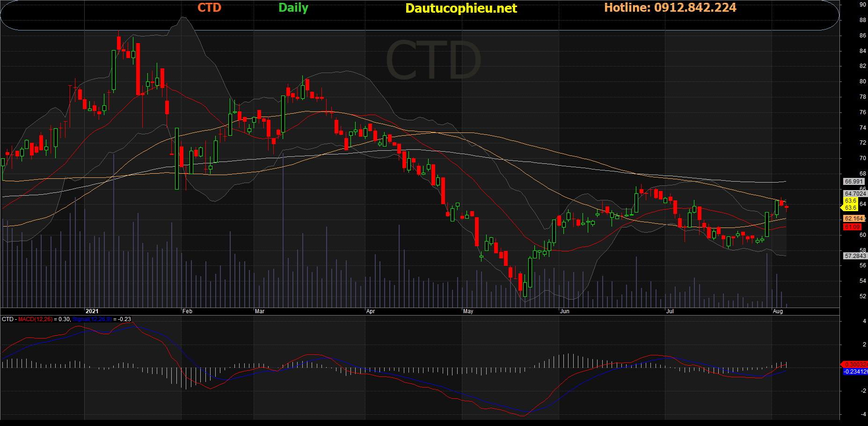This screenshot has height=426, width=868.
Task: Click the Feb marker on time axis
Action: 187,311
